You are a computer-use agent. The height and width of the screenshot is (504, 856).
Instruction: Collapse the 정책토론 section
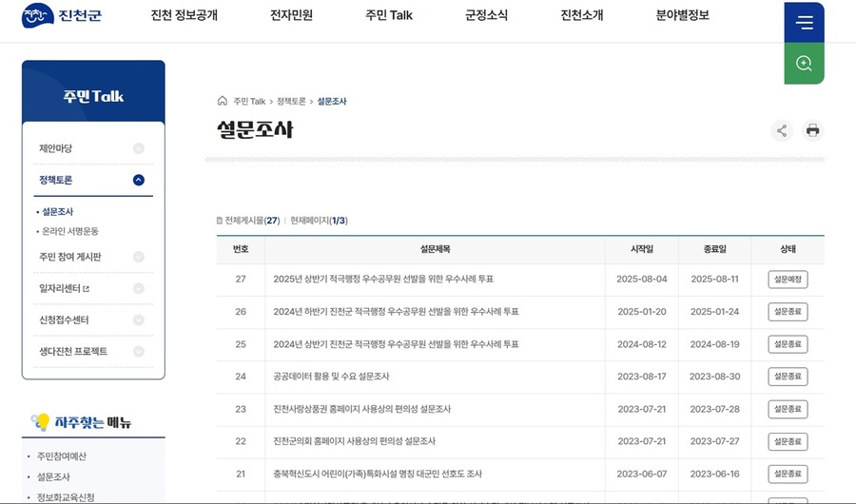(x=139, y=180)
